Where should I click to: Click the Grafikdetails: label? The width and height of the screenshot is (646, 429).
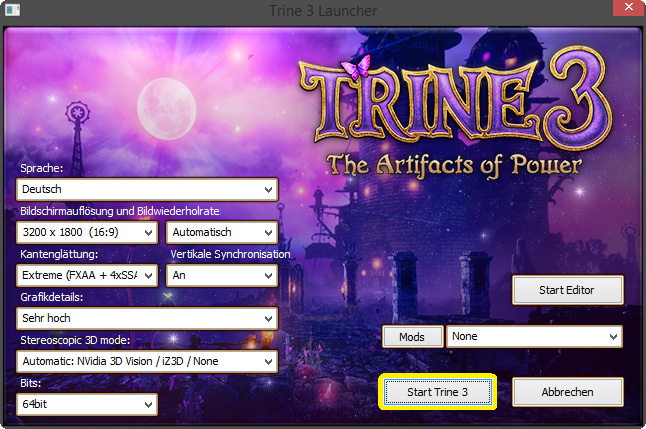[51, 297]
